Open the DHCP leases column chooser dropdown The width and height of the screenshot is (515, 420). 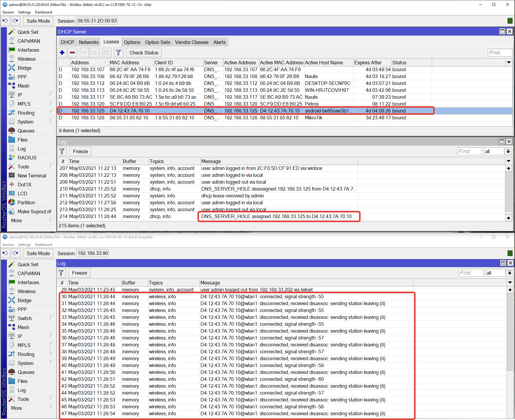tap(509, 63)
